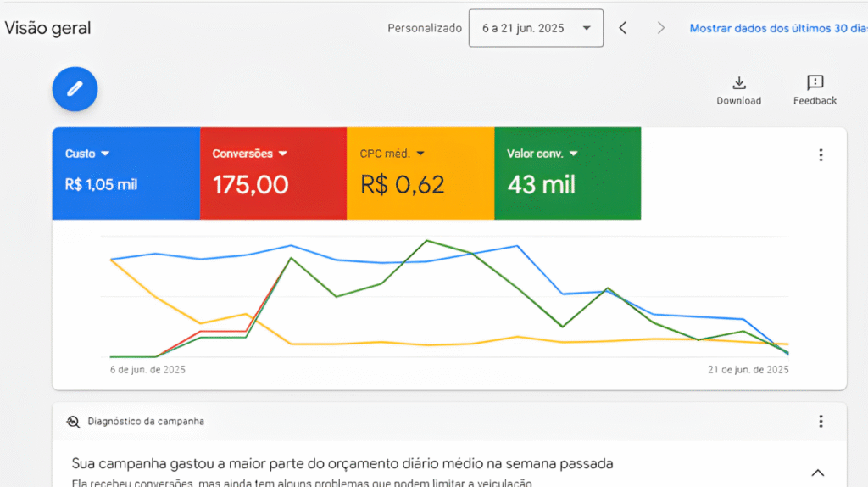This screenshot has width=868, height=487.
Task: Select the red 175,00 conversions value
Action: point(250,184)
